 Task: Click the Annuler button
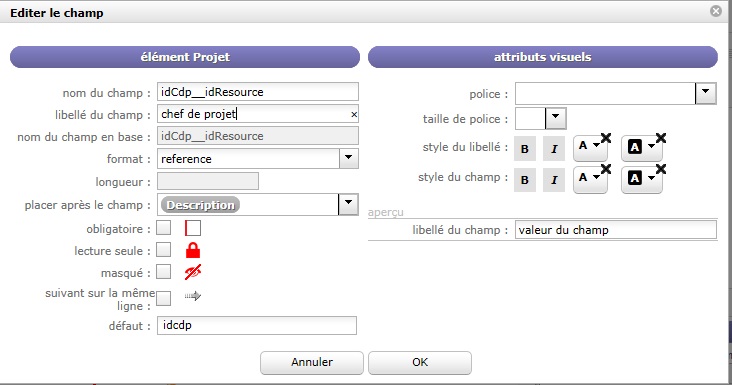click(312, 363)
